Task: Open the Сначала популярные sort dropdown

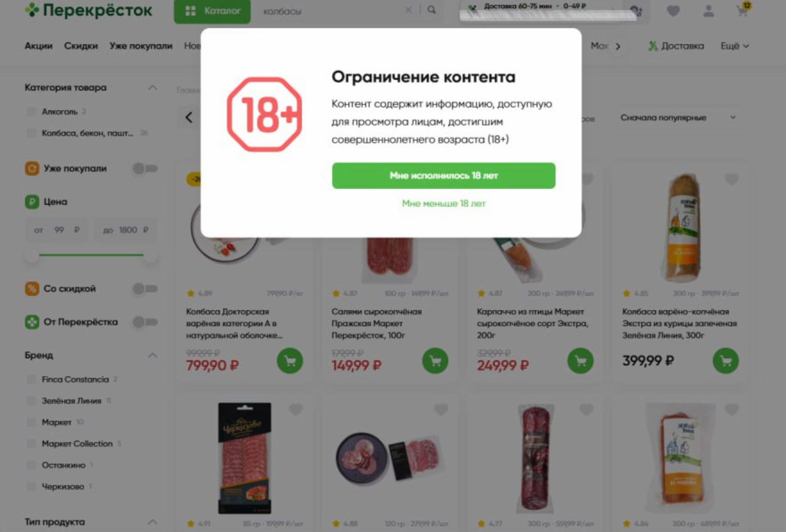Action: point(678,118)
